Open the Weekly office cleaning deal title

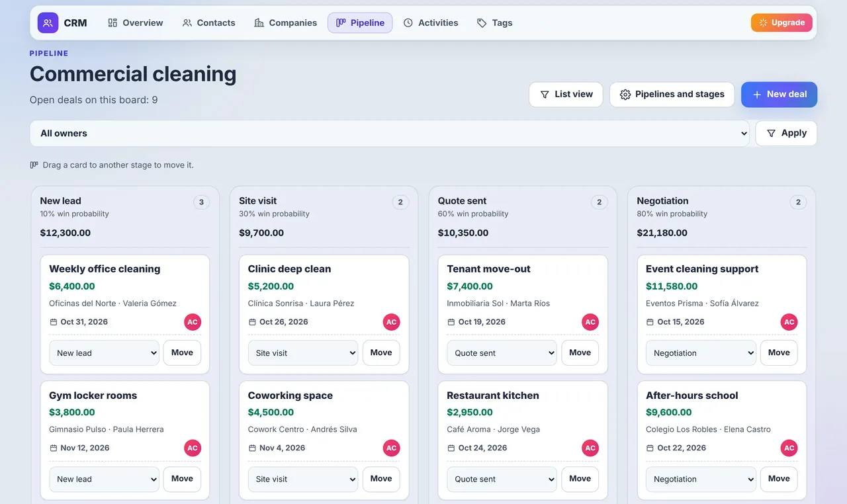[105, 269]
